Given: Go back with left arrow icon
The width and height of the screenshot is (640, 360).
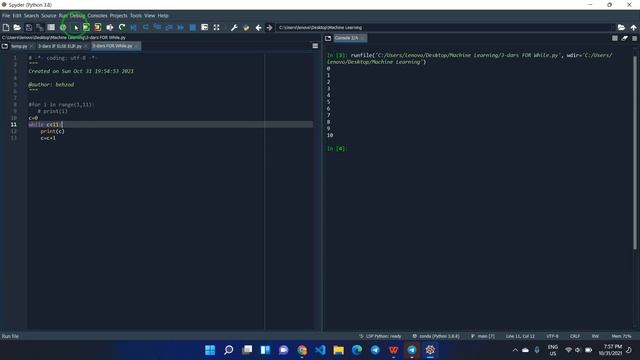Looking at the screenshot, I should [x=258, y=27].
